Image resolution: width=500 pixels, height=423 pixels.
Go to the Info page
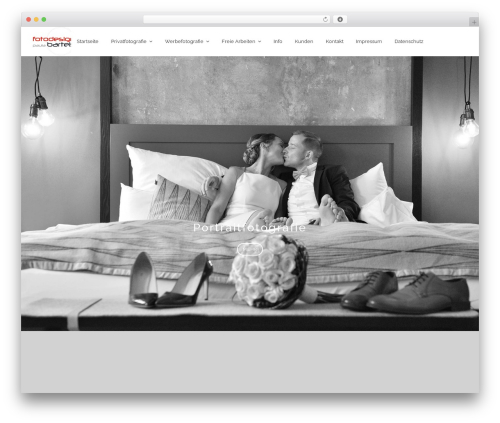[278, 41]
